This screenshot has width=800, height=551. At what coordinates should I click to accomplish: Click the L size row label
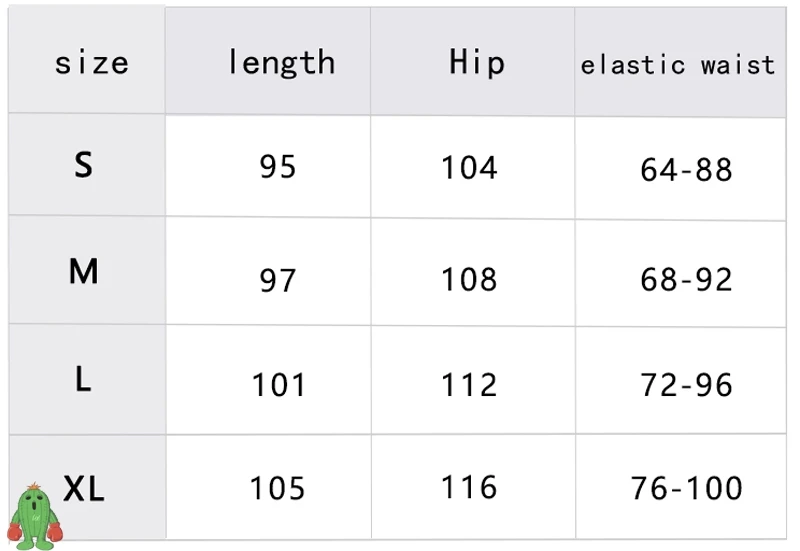(x=83, y=379)
